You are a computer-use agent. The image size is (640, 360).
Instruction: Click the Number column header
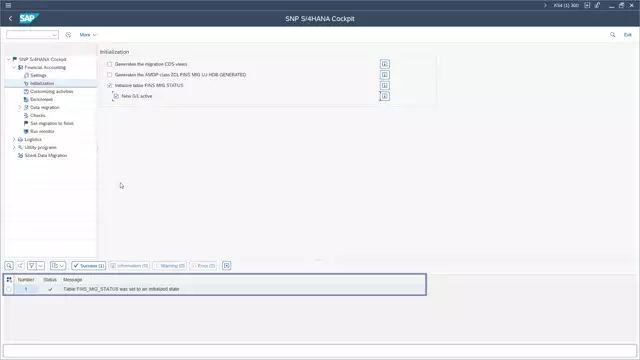(x=26, y=280)
